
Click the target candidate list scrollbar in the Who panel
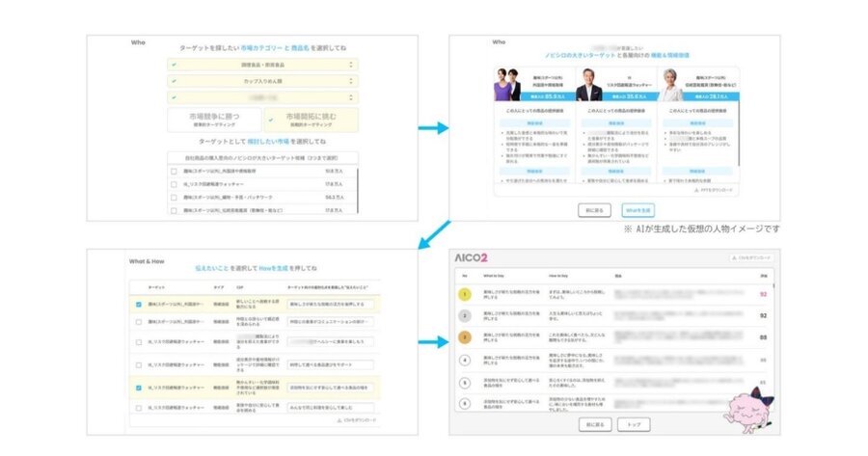(358, 191)
